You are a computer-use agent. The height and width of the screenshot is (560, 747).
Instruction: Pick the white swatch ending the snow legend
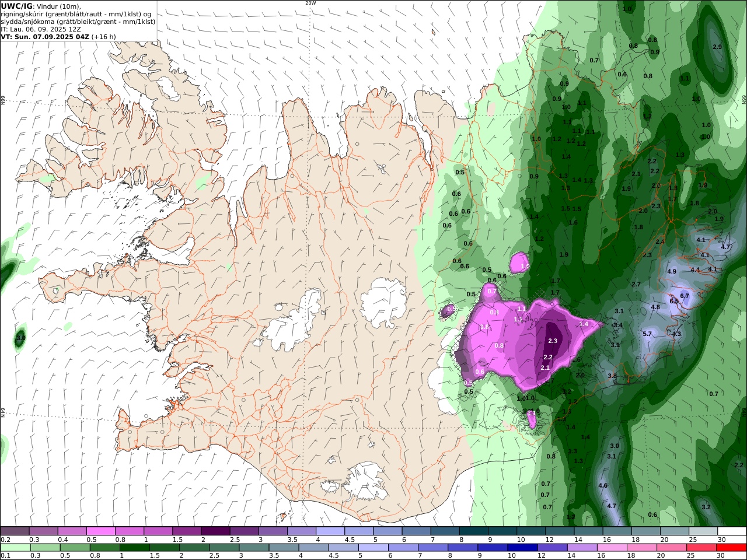(732, 531)
